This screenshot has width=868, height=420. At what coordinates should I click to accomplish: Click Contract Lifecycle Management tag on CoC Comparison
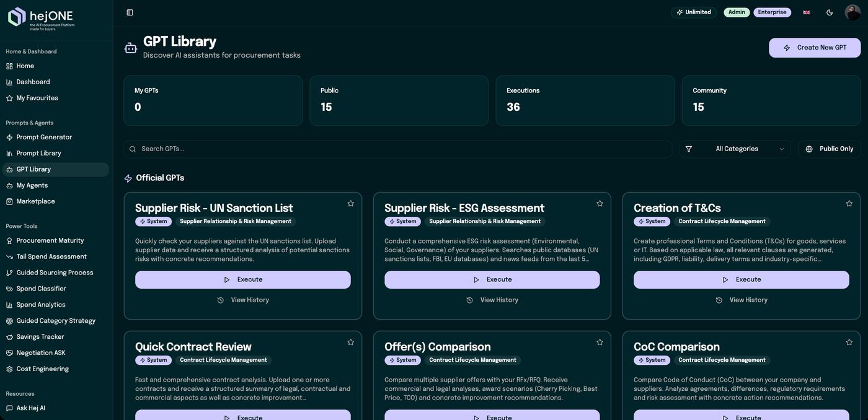(x=722, y=361)
